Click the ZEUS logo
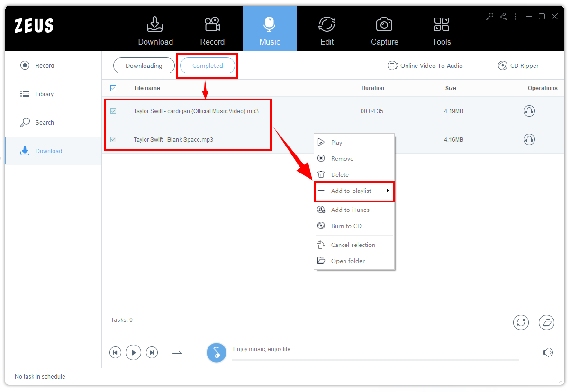This screenshot has height=392, width=570. (34, 26)
